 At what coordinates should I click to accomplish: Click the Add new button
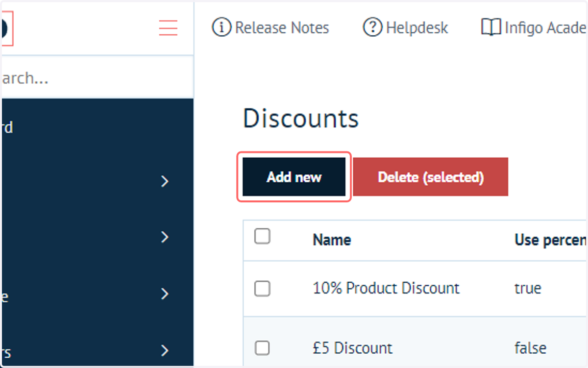(294, 177)
